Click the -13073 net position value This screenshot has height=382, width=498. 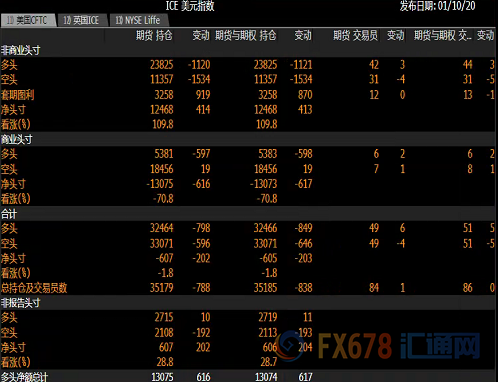click(264, 184)
